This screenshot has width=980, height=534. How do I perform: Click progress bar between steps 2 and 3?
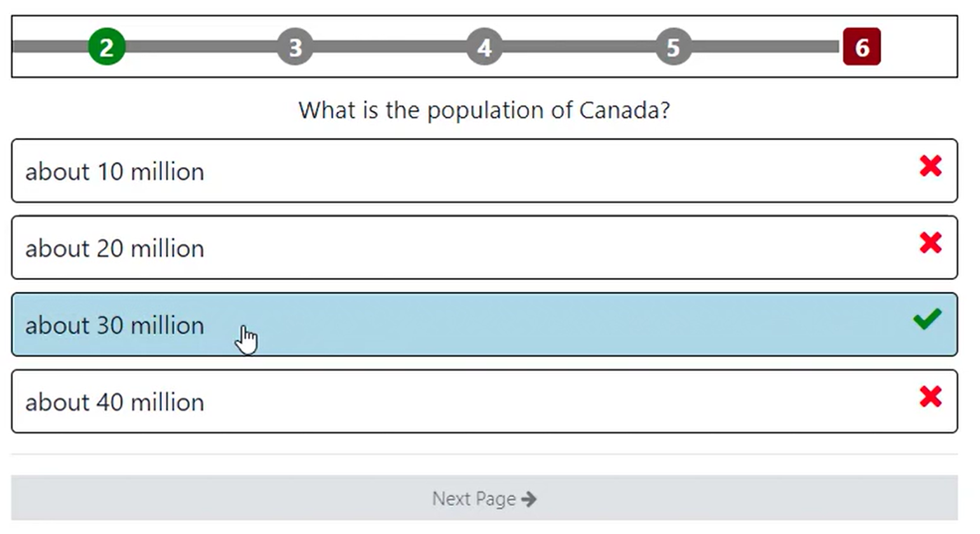[201, 47]
